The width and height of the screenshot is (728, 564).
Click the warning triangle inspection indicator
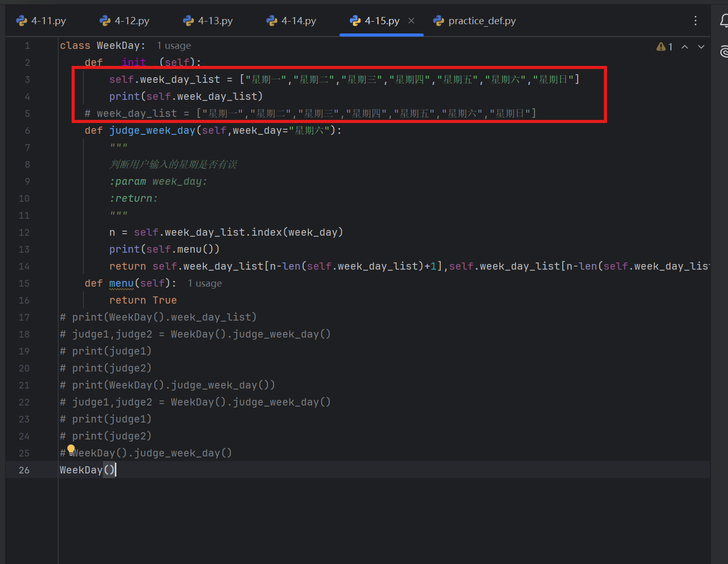tap(661, 47)
